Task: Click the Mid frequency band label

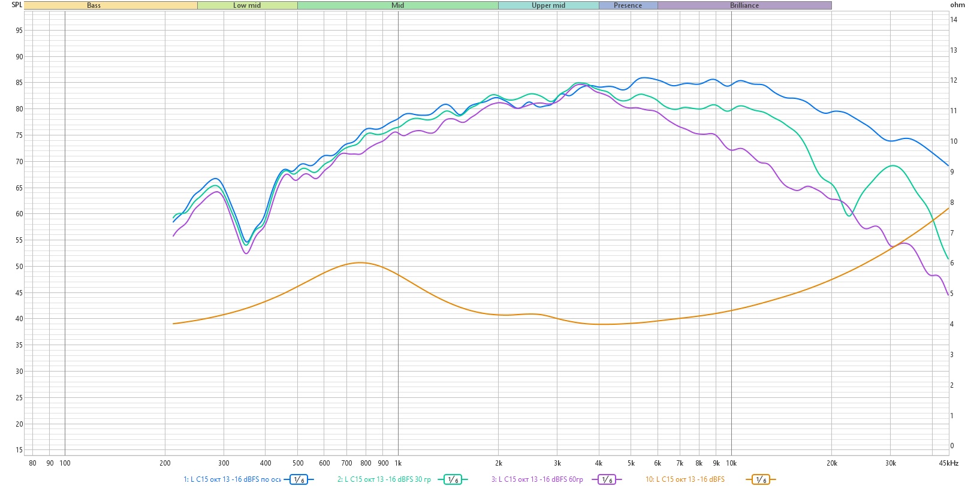Action: 398,5
